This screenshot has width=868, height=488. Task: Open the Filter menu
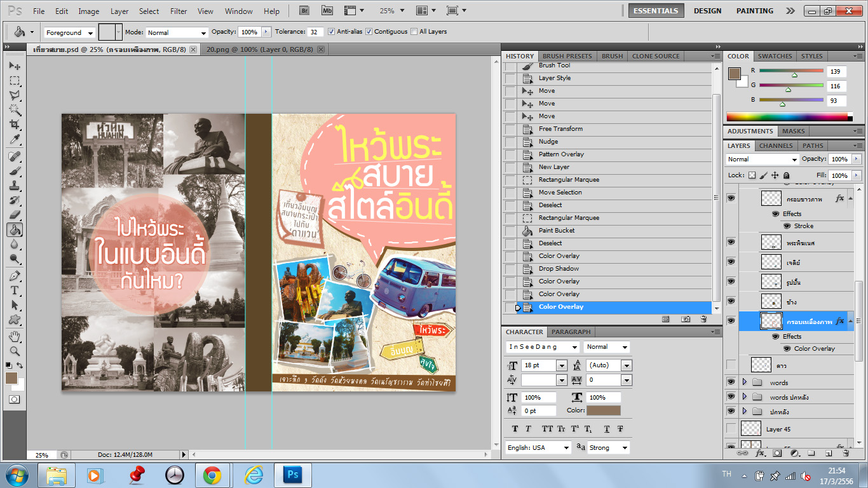tap(179, 11)
